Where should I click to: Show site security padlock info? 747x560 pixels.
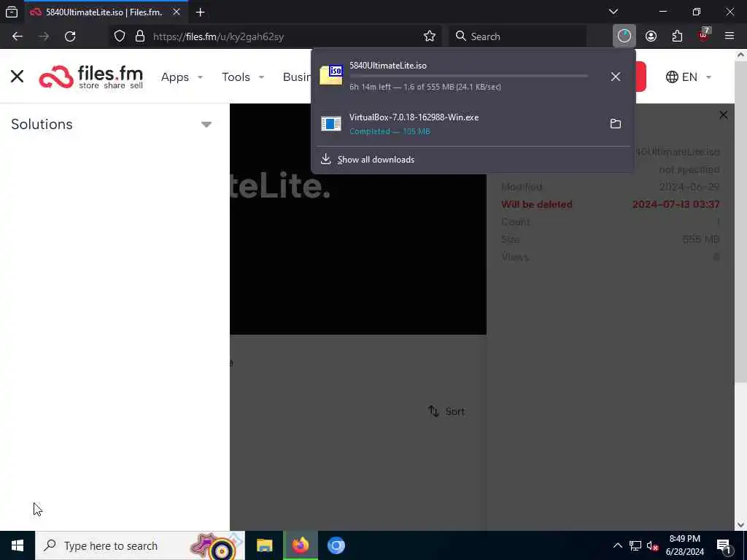coord(139,36)
